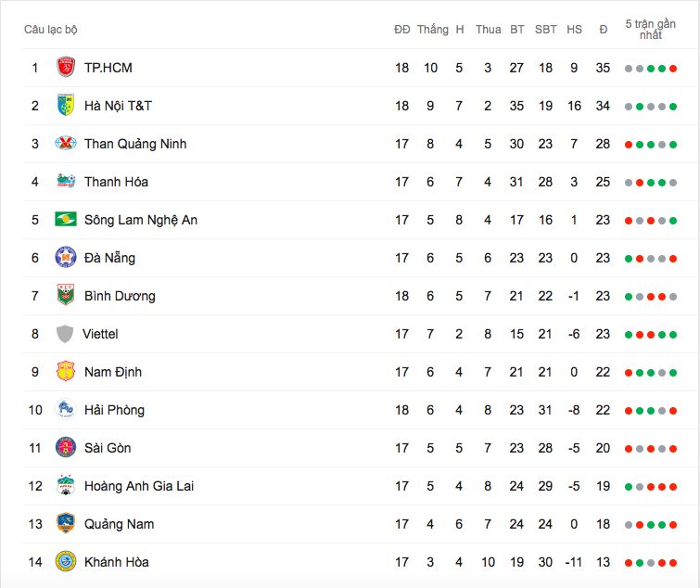Click the Bình Dương team crest

[65, 296]
